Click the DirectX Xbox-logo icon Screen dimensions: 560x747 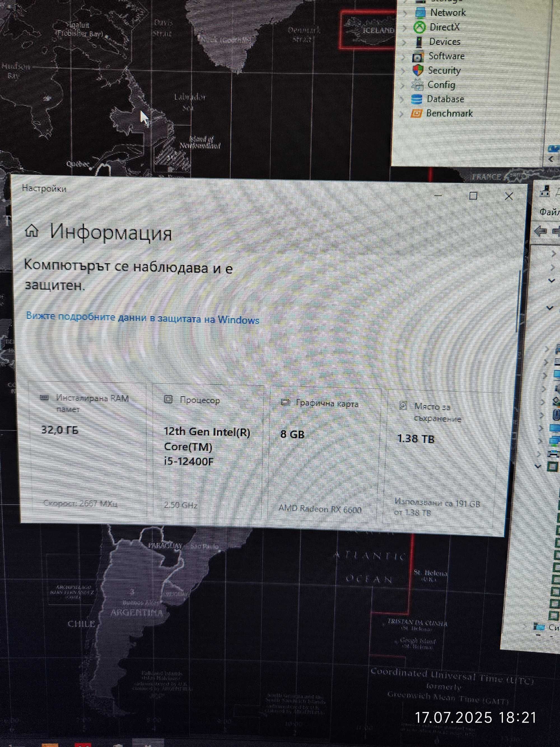419,27
